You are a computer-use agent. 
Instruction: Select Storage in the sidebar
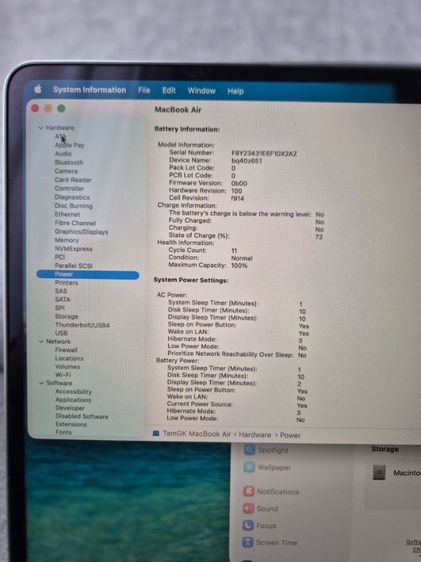67,316
